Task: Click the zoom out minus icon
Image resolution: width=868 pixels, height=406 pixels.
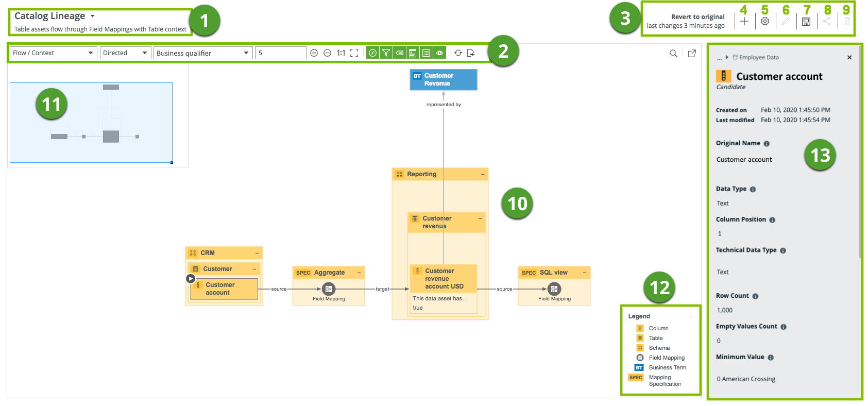Action: pos(327,53)
